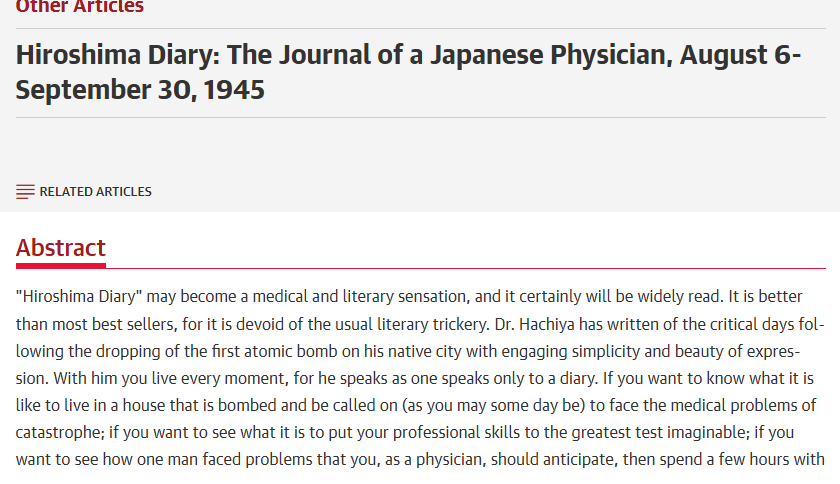Click the word "catastrophe" in the abstract
The image size is (840, 484).
(60, 433)
